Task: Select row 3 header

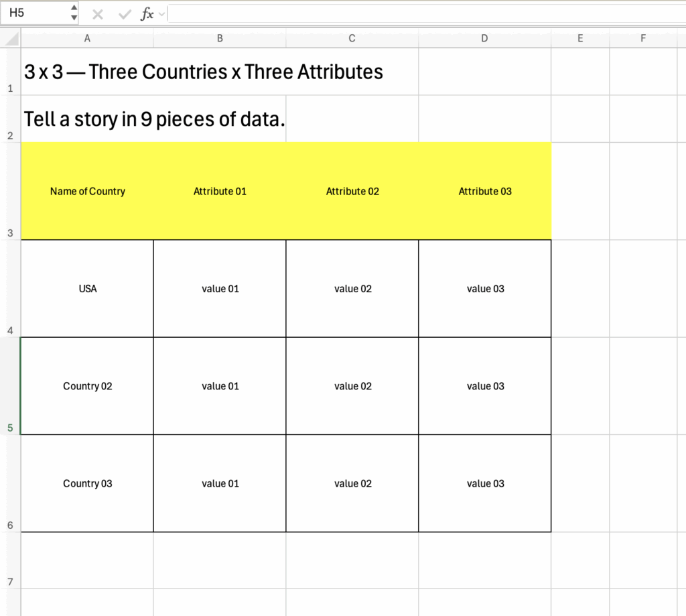Action: coord(10,192)
